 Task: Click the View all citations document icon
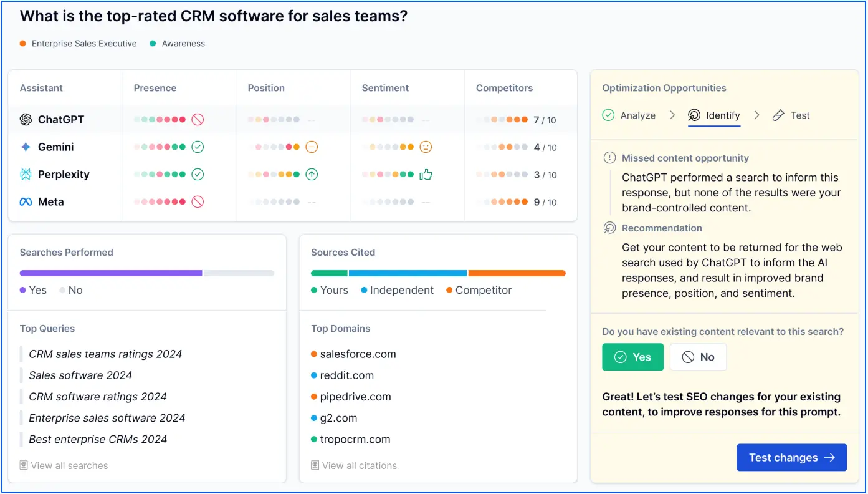coord(315,465)
